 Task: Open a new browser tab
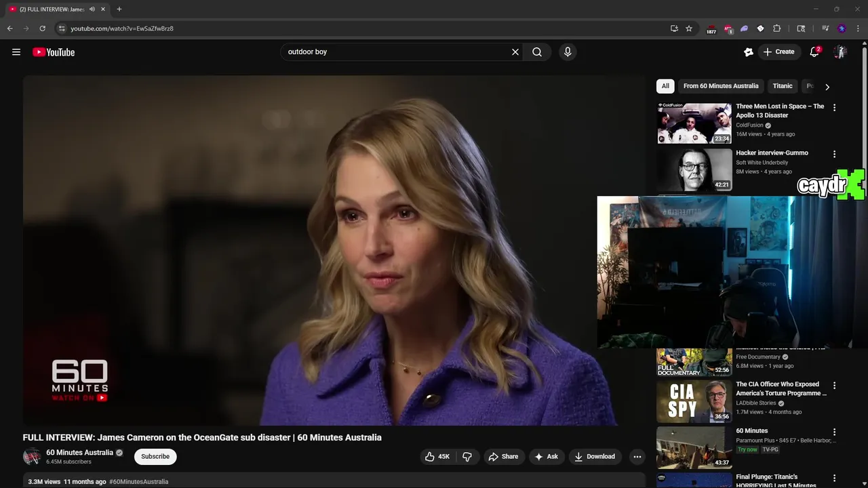(x=119, y=9)
